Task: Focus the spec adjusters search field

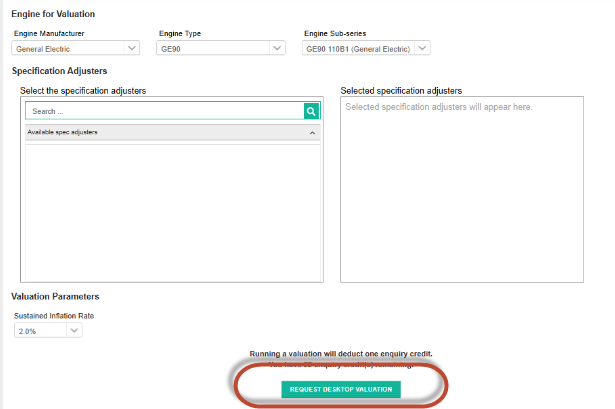Action: click(165, 112)
